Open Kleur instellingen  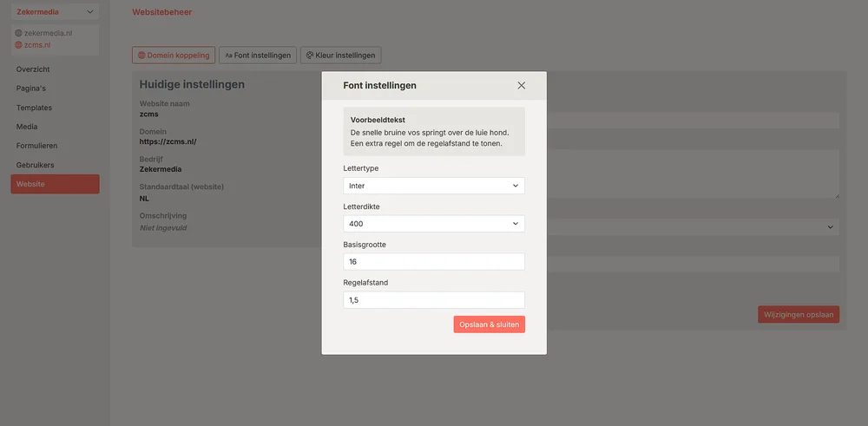click(340, 56)
